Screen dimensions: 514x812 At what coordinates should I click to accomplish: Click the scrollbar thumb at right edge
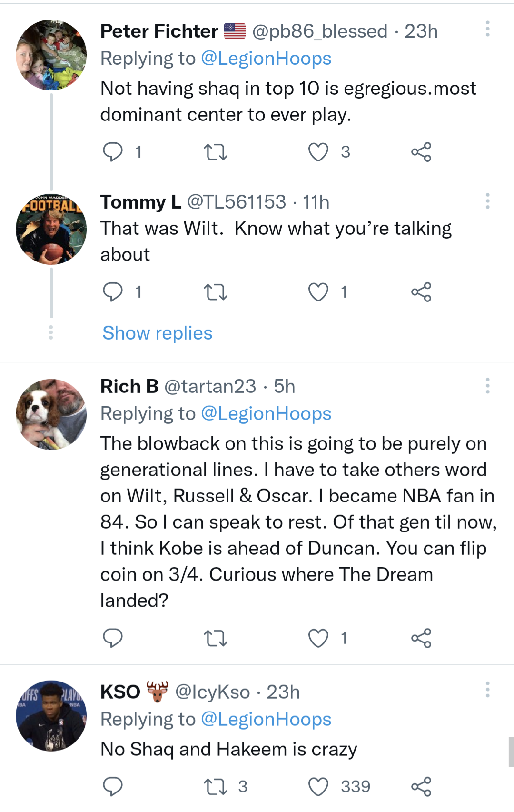tap(511, 752)
